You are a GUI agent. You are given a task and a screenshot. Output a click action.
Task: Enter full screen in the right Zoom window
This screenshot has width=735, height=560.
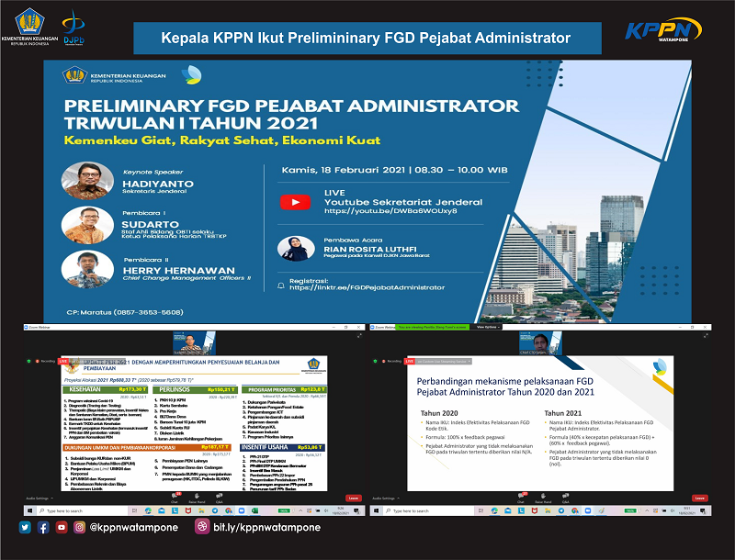point(707,336)
